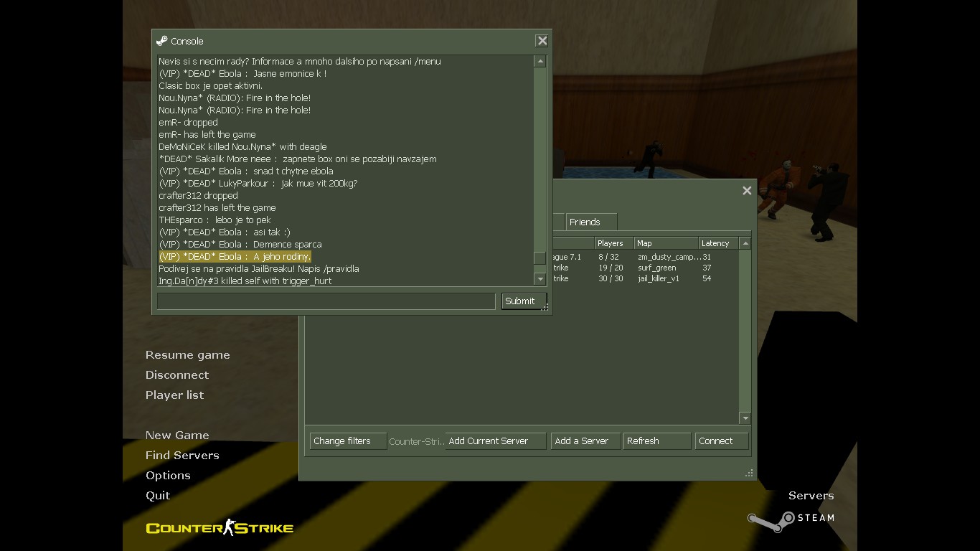Click Resume game in main menu
Image resolution: width=980 pixels, height=551 pixels.
[188, 355]
